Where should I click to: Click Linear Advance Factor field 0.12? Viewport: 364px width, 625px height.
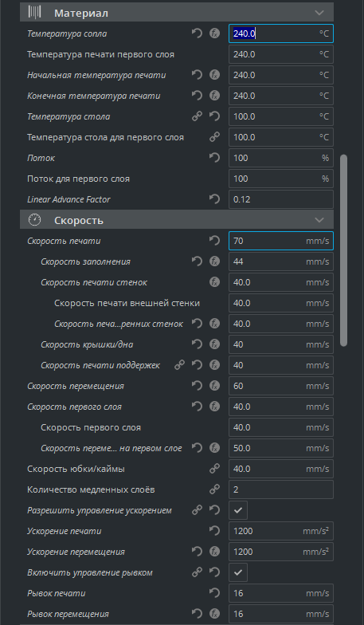(281, 199)
